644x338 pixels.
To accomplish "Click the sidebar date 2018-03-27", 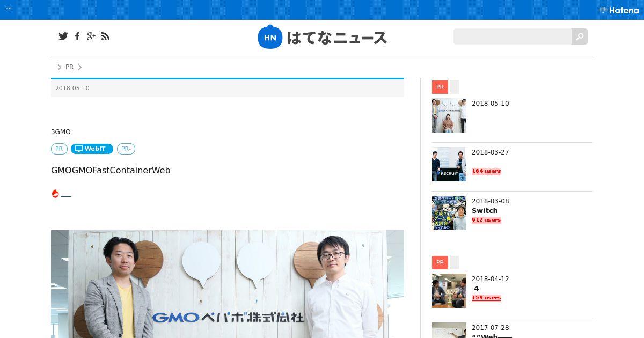I will point(491,152).
